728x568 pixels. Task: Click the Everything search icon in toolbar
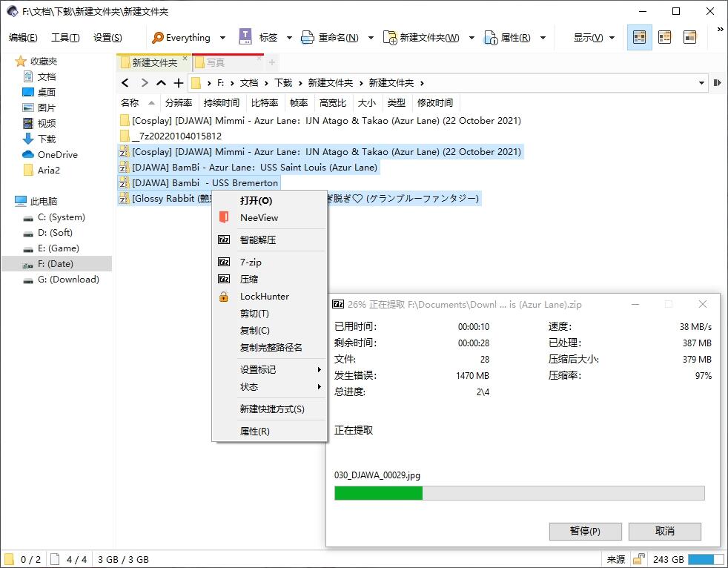[158, 38]
